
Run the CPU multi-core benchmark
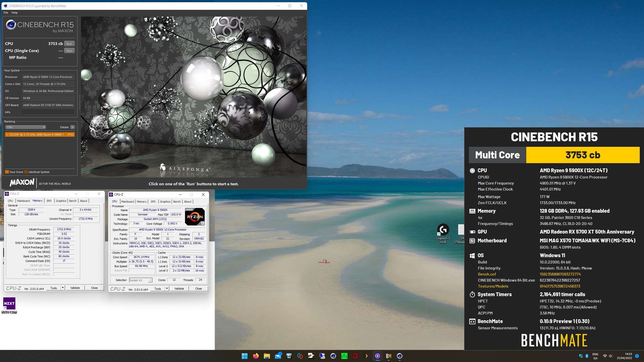click(x=69, y=44)
